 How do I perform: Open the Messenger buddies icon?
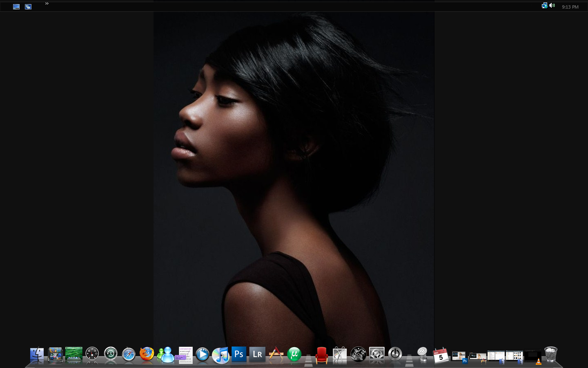coord(166,355)
